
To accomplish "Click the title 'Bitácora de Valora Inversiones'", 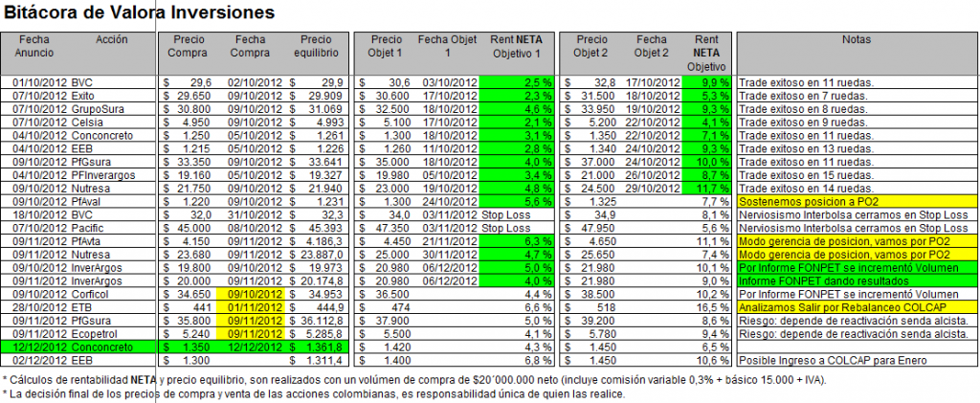I will pos(140,11).
